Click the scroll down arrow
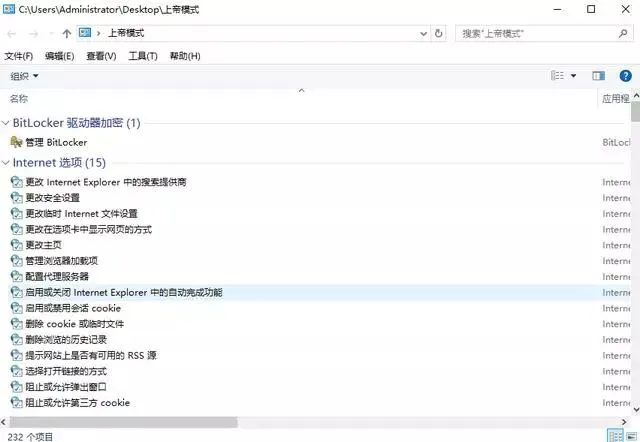The image size is (640, 442). tap(636, 409)
